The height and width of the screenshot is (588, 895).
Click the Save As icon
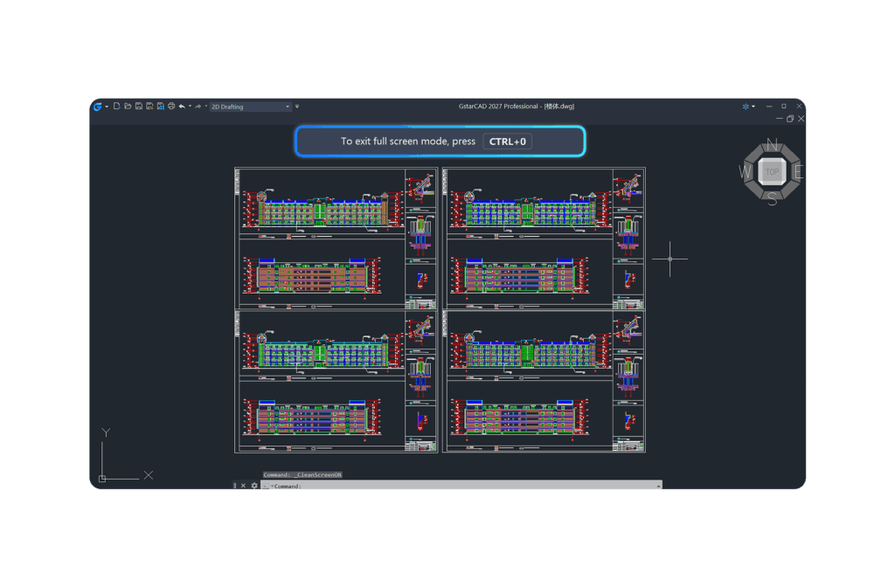149,106
